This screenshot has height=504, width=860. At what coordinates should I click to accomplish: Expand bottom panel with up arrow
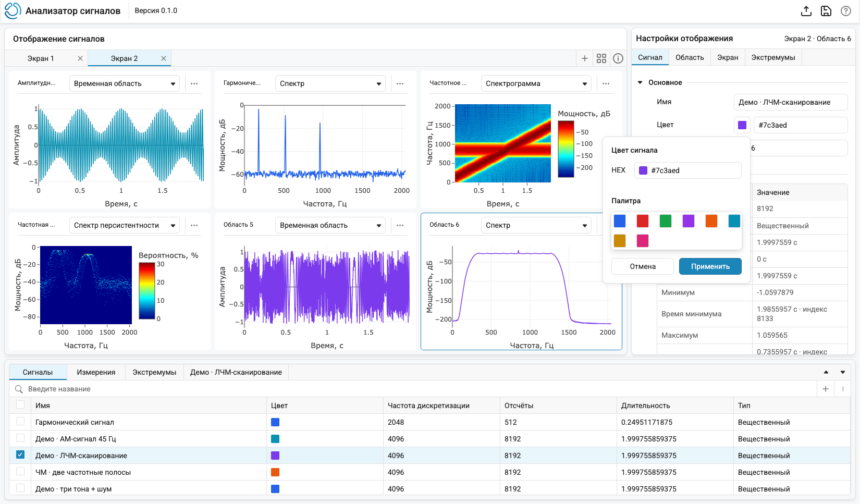[826, 372]
